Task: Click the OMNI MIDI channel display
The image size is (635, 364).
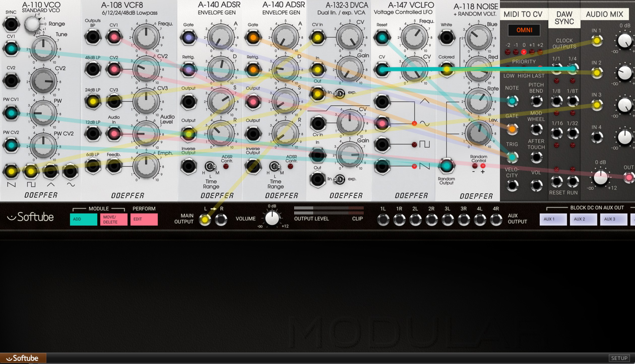Action: [x=524, y=30]
